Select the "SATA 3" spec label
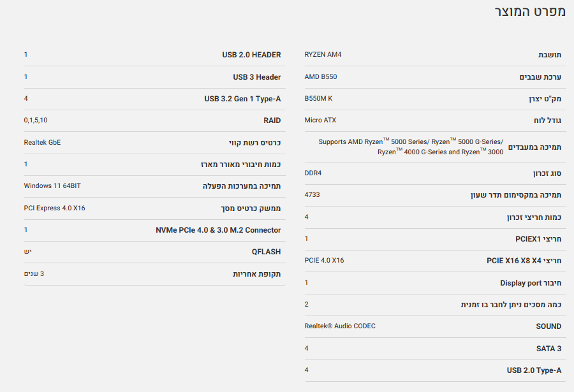 [x=548, y=349]
